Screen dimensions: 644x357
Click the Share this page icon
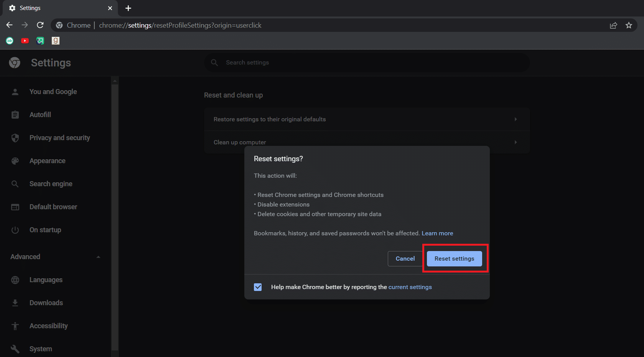(613, 25)
